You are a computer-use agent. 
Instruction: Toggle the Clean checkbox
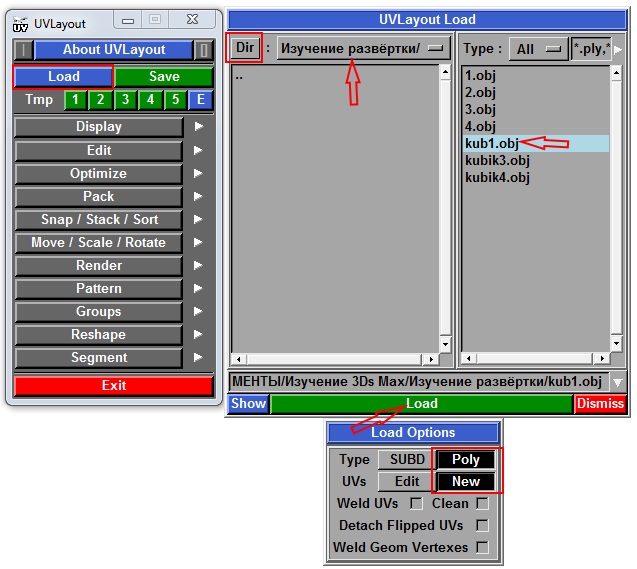point(483,504)
